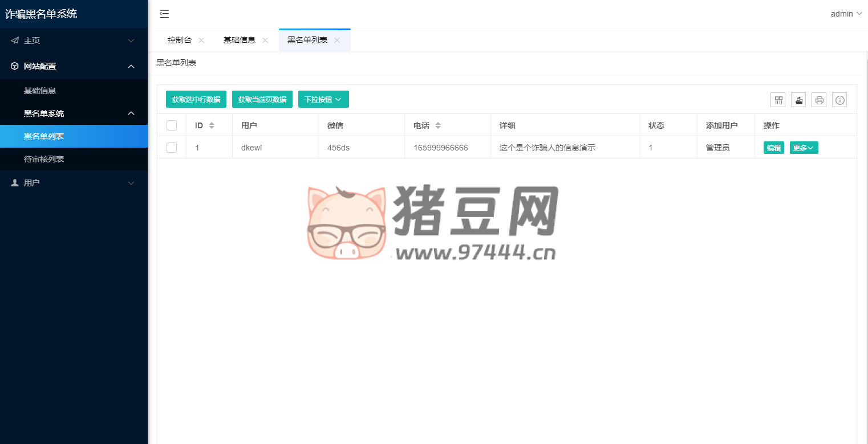Click the export table data icon
This screenshot has height=444, width=868.
pyautogui.click(x=798, y=100)
